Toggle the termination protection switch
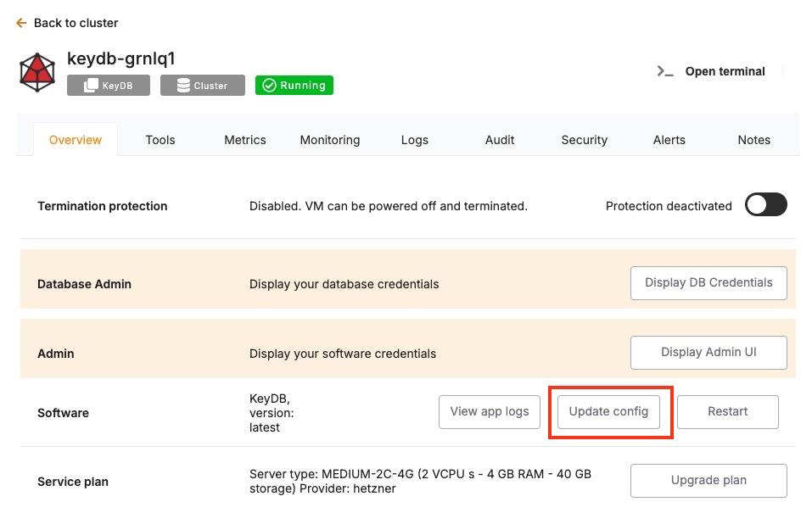Screen dimensions: 812x513 point(765,205)
